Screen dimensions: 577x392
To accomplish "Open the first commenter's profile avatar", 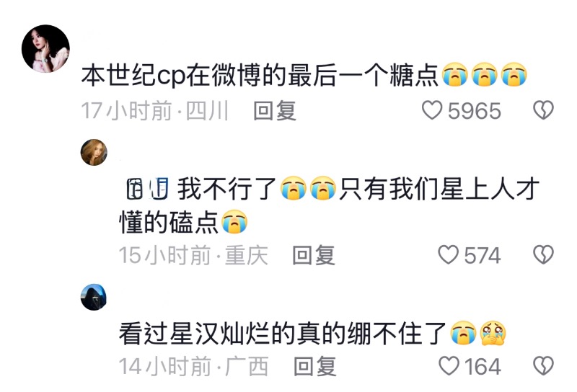I will click(x=45, y=48).
